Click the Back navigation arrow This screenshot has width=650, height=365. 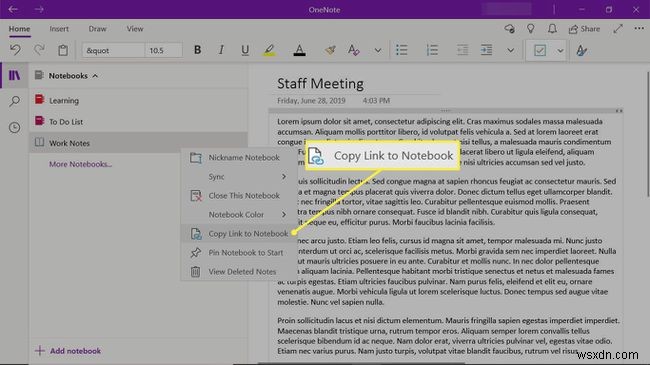point(13,9)
